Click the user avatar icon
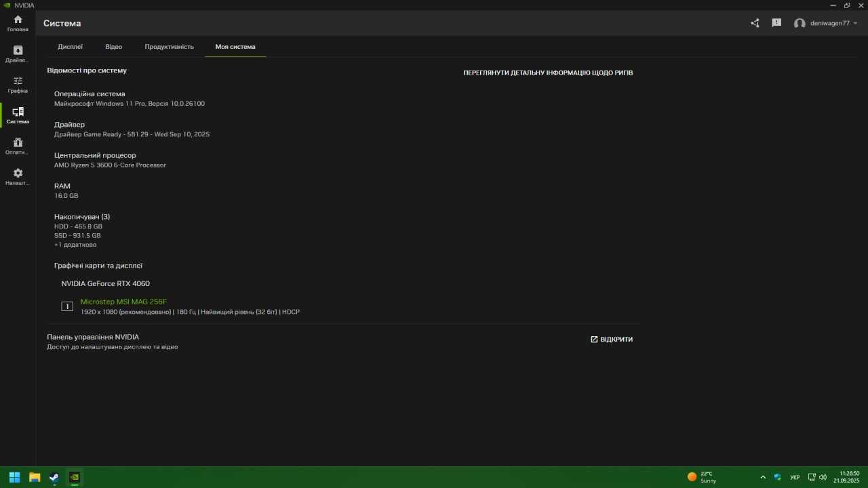Screen dimensions: 868x488 (x=800, y=23)
